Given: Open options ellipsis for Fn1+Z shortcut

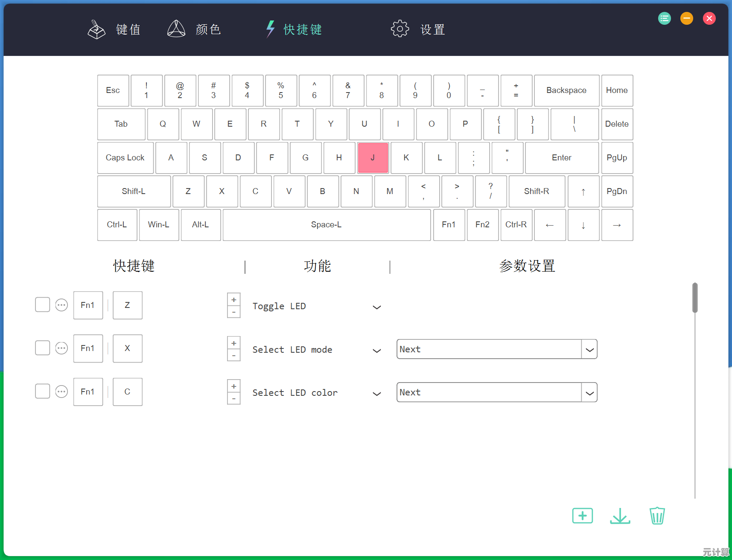Looking at the screenshot, I should (61, 305).
